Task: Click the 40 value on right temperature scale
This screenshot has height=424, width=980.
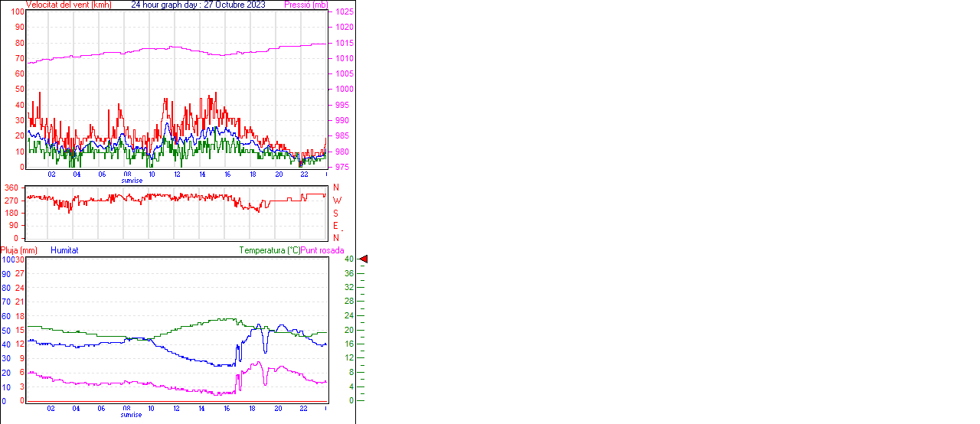Action: (348, 259)
